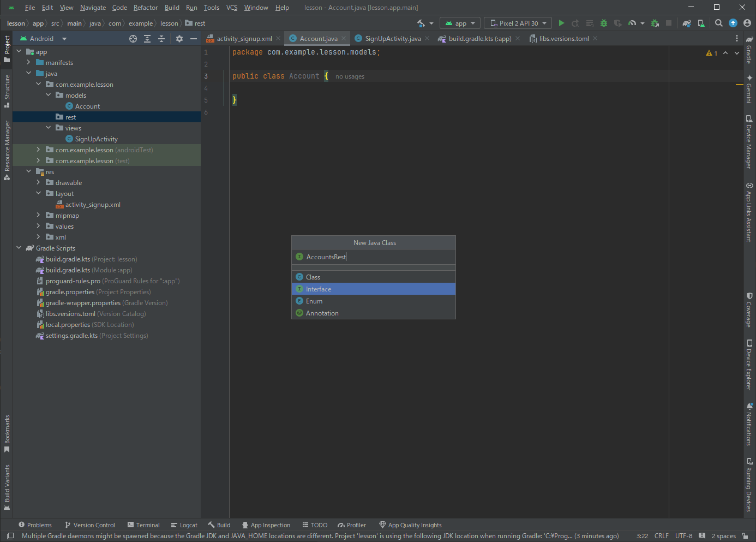This screenshot has width=756, height=542.
Task: Click the UTF-8 encoding in the status bar
Action: [683, 536]
